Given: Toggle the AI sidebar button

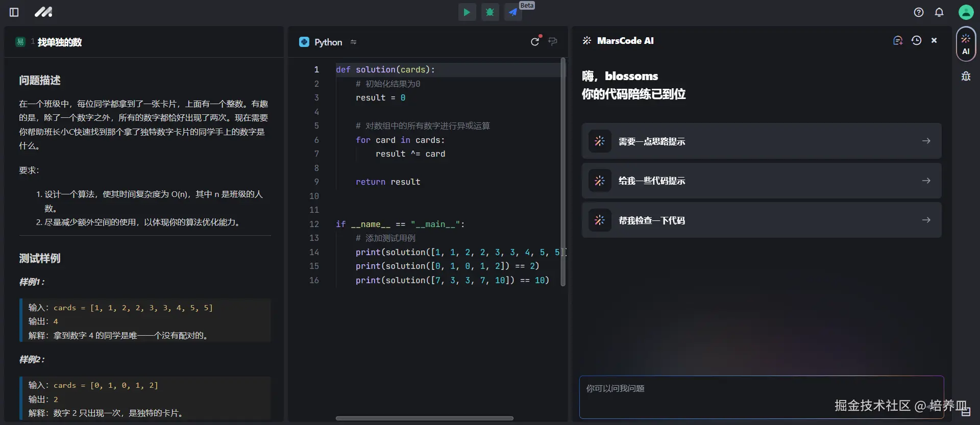Looking at the screenshot, I should point(966,44).
